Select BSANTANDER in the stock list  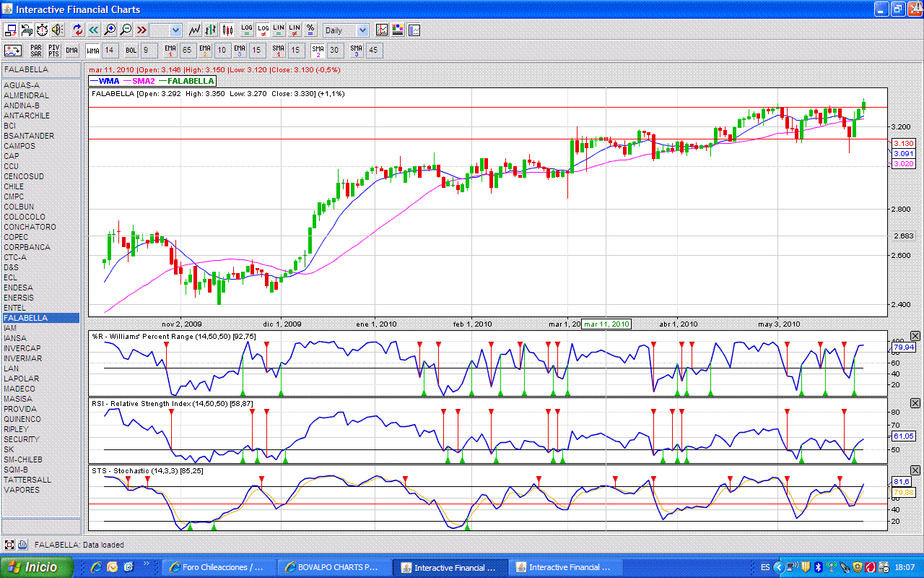(x=40, y=136)
